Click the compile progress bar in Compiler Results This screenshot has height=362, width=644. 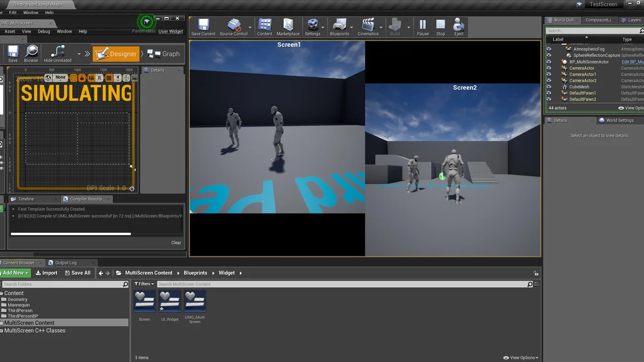(x=70, y=233)
